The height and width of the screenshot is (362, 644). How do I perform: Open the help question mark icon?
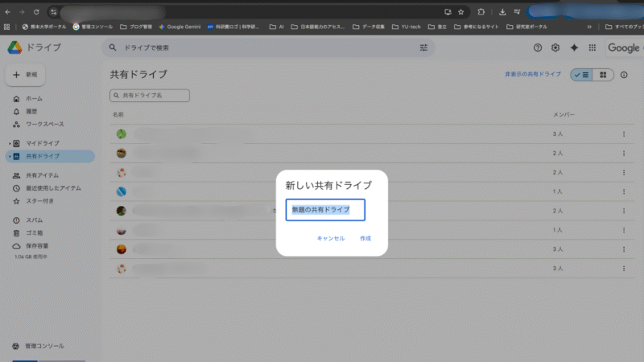point(538,48)
